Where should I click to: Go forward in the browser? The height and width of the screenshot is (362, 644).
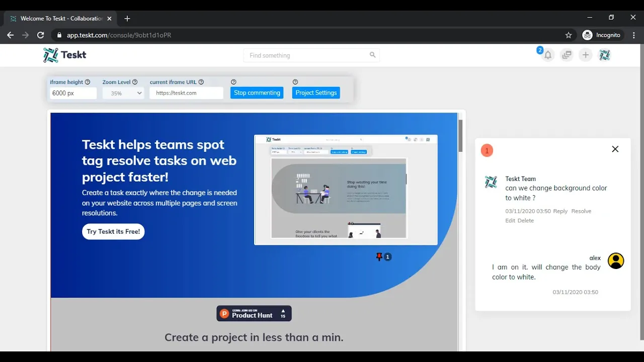pos(26,35)
